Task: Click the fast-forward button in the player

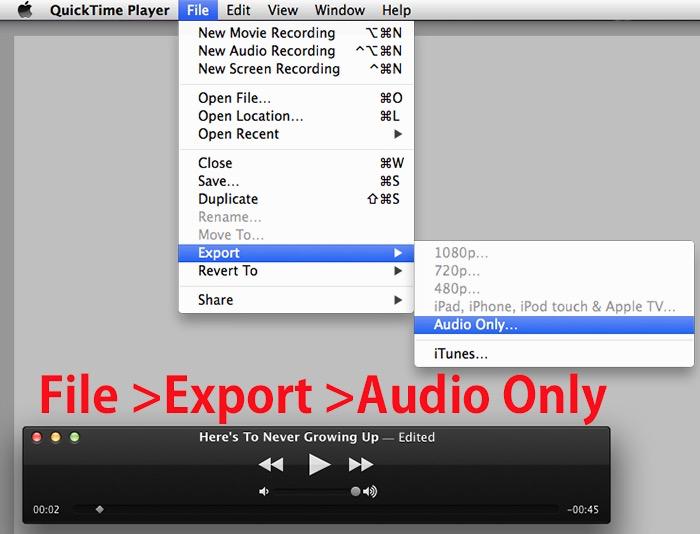Action: (x=361, y=464)
